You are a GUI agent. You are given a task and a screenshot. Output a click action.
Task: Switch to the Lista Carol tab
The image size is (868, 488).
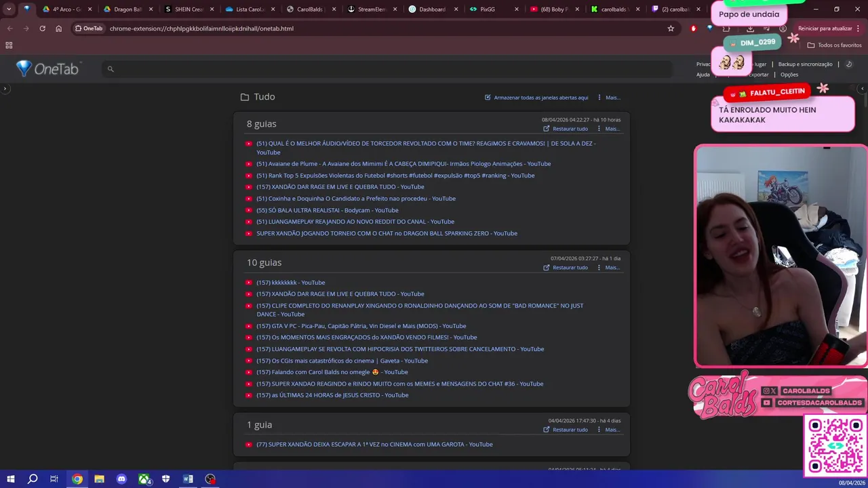coord(250,9)
